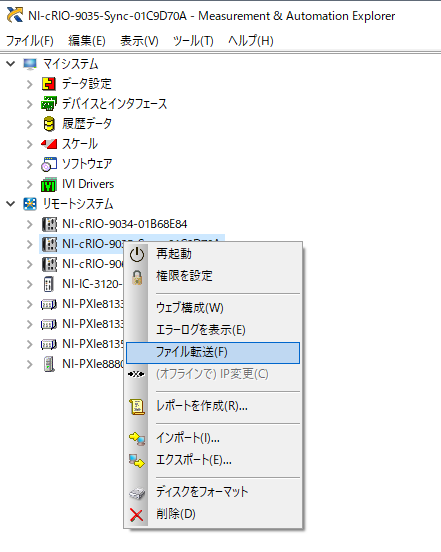
Task: Click the red X delete icon
Action: [x=137, y=515]
